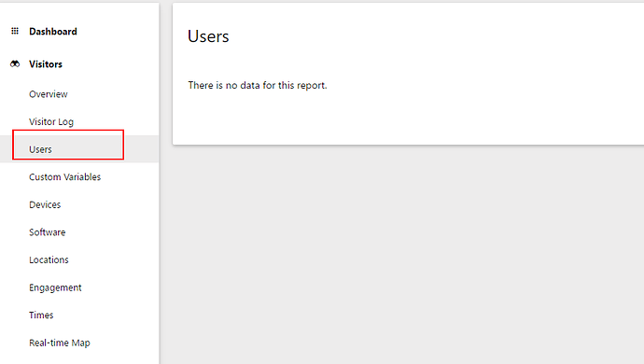Click the 'There is no data for this report.' message
Viewport: 644px width, 364px height.
point(258,85)
